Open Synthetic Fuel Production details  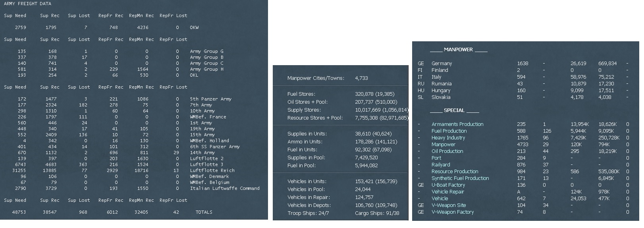460,178
